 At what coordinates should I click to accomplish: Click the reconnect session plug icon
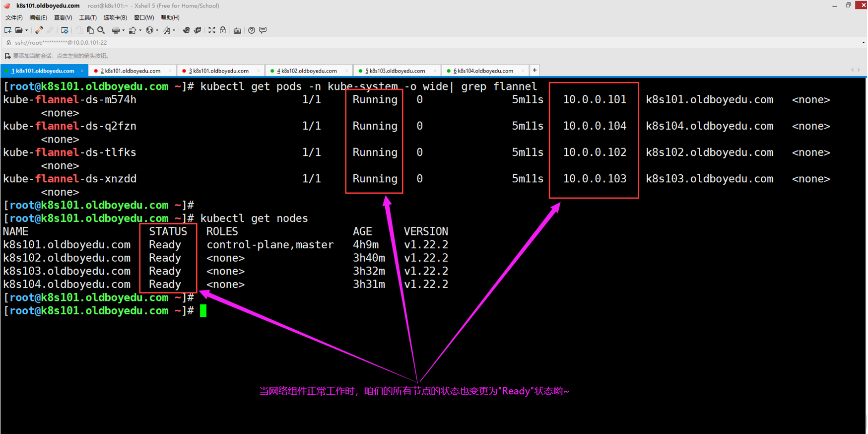[x=39, y=30]
